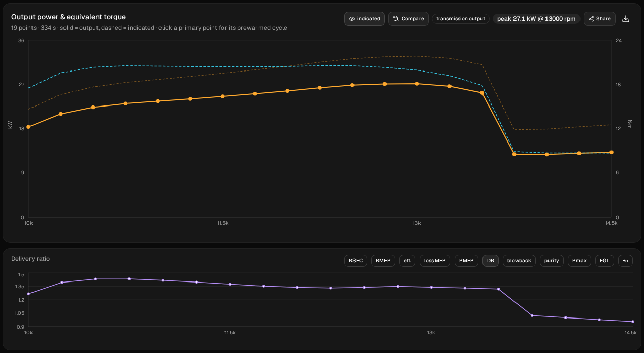Screen dimensions: 644x353
Task: Show the eff. metric in lower chart
Action: click(407, 261)
